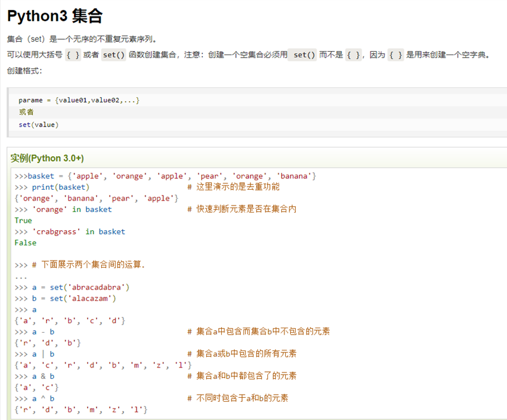Select the a - b difference expression
507x420 pixels.
[42, 331]
